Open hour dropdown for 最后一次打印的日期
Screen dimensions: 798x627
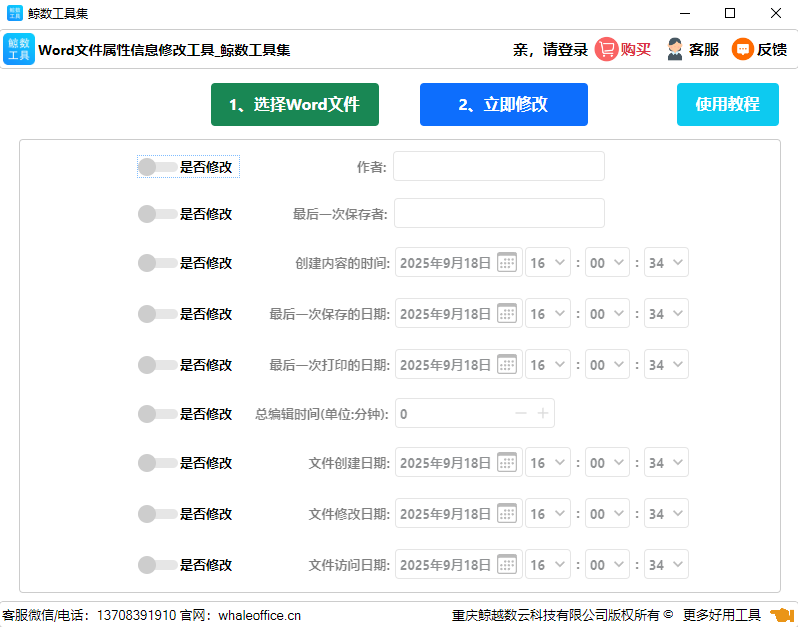tap(548, 364)
